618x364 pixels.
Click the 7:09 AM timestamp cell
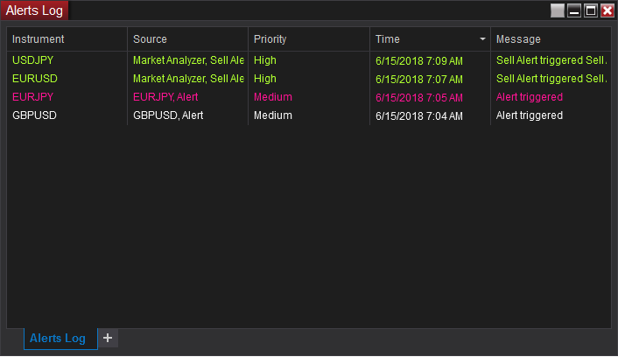(418, 61)
